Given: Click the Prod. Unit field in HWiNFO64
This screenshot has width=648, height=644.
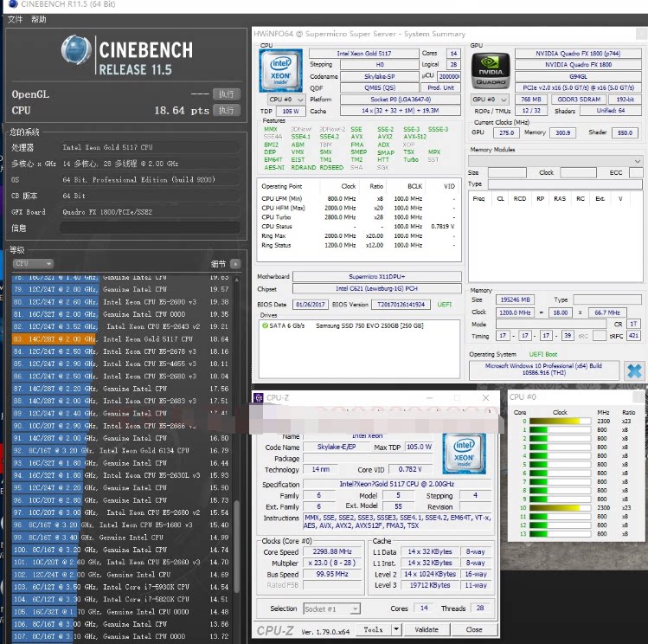Looking at the screenshot, I should coord(440,87).
